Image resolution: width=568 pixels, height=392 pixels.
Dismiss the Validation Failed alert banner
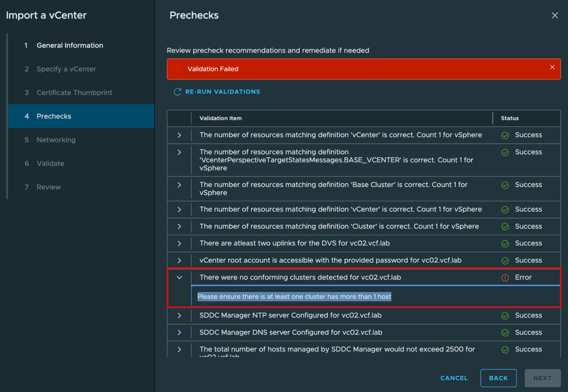[x=552, y=67]
